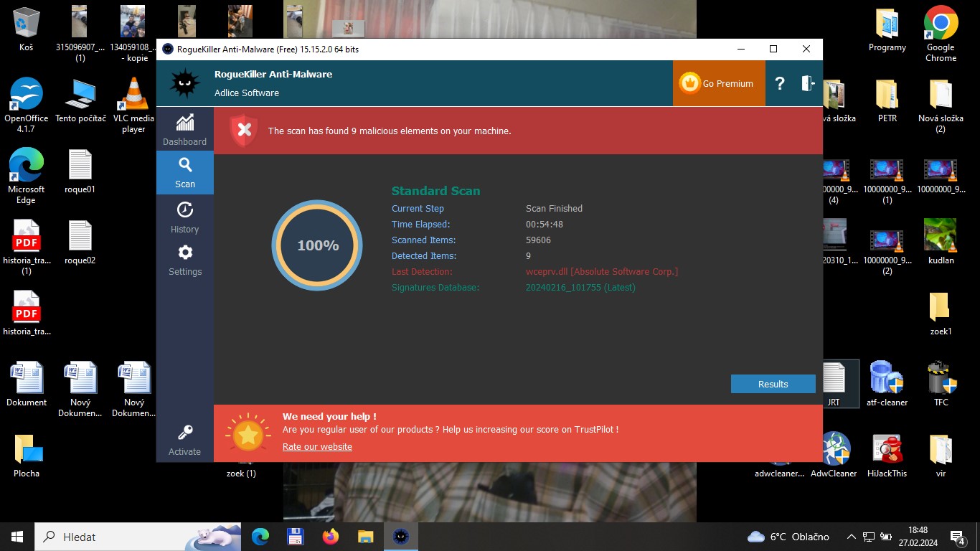Click the 100% scan progress circle

(x=317, y=245)
